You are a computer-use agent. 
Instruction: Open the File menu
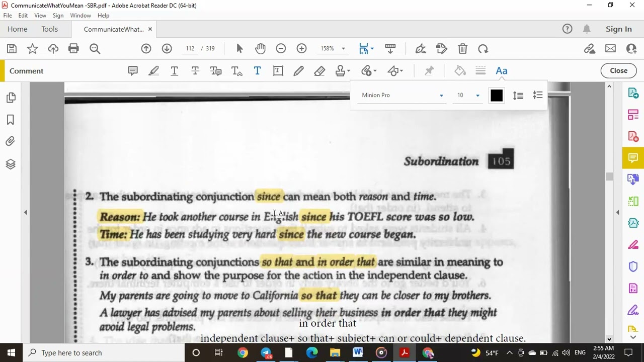[8, 16]
